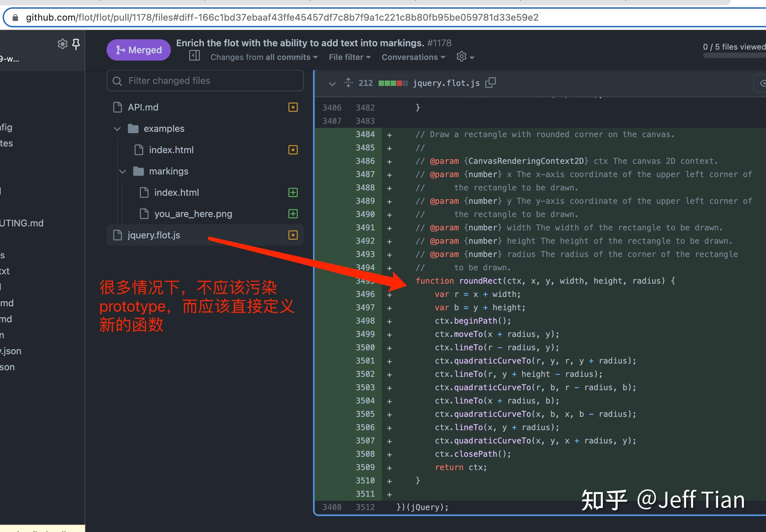The width and height of the screenshot is (766, 532).
Task: Select markings/index.html in the file tree
Action: pyautogui.click(x=205, y=193)
